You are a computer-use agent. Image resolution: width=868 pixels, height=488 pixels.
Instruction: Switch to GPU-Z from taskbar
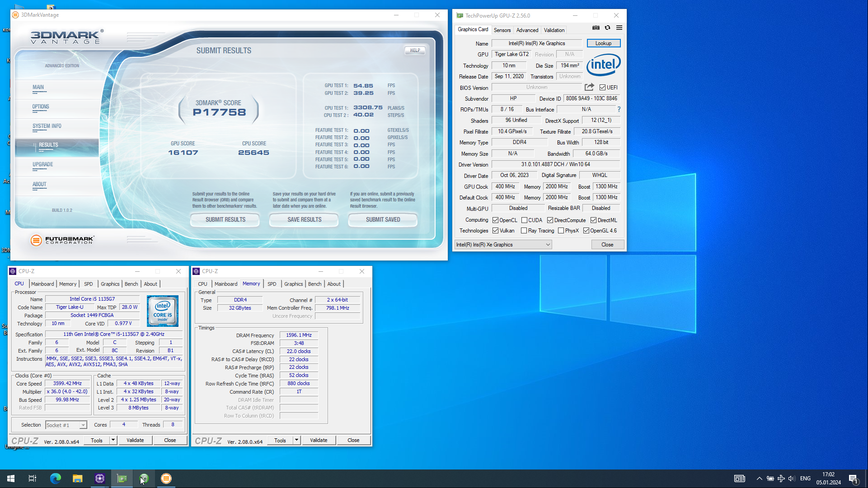[122, 479]
